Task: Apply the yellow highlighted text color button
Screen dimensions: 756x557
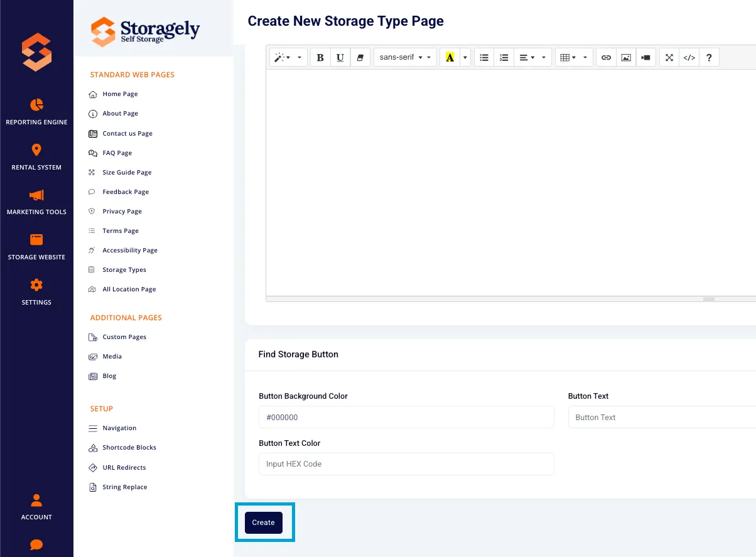Action: [450, 57]
